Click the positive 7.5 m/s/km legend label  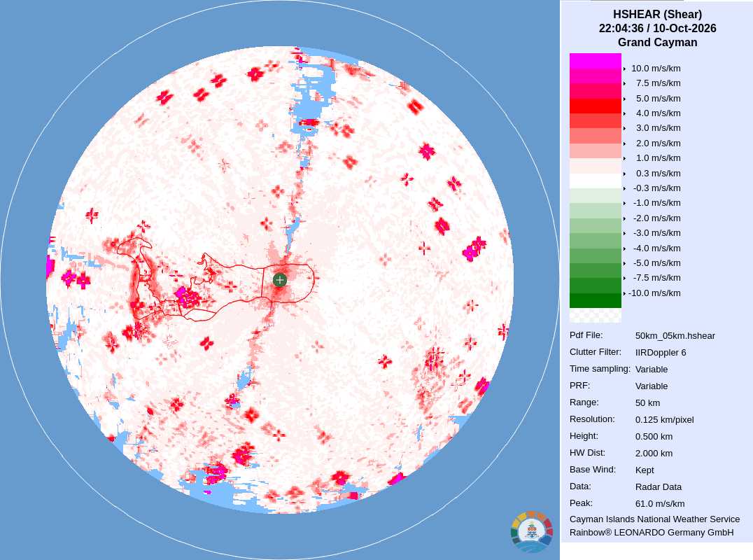[x=658, y=83]
